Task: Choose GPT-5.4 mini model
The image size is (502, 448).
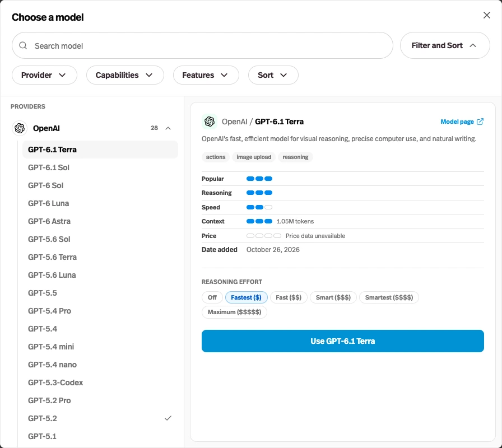Action: [x=100, y=347]
